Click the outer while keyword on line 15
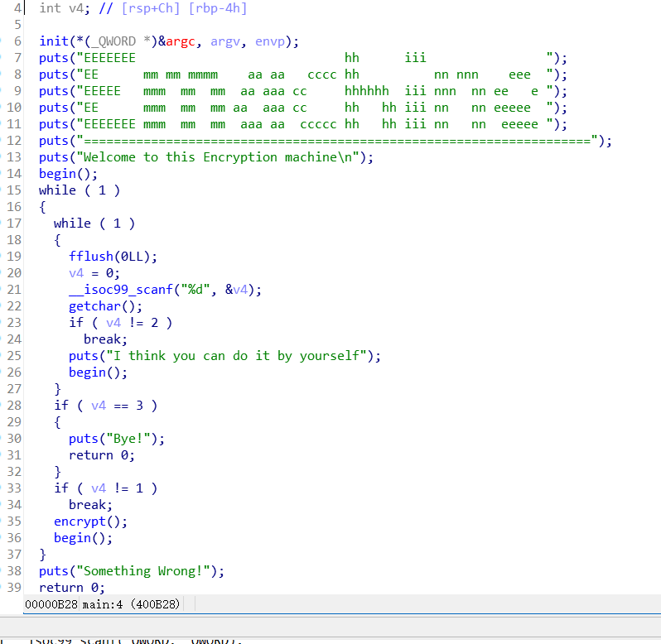The width and height of the screenshot is (661, 644). click(57, 190)
